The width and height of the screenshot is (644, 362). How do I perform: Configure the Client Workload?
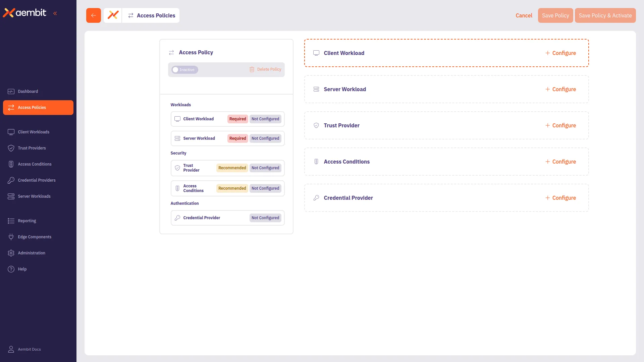(560, 53)
